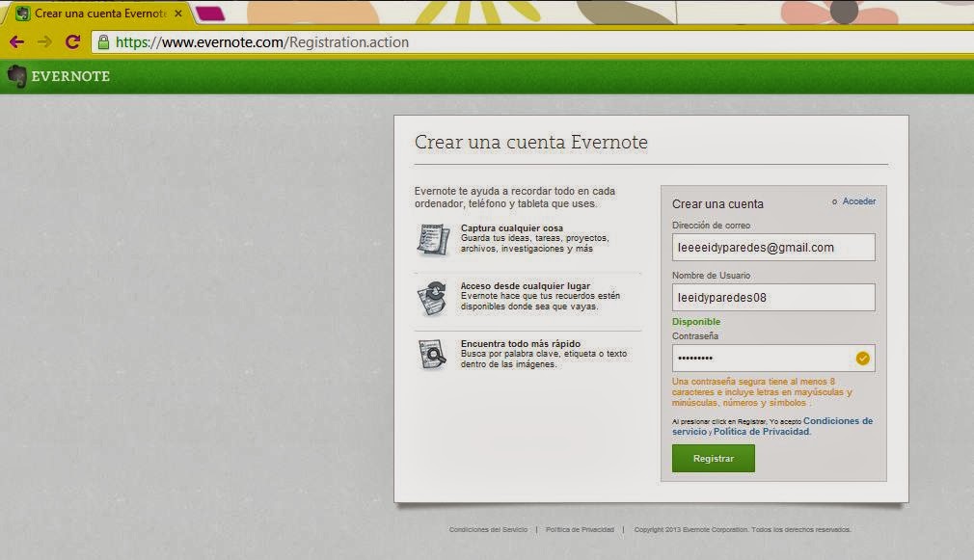Click the address bar URL field
The width and height of the screenshot is (974, 560).
point(534,42)
